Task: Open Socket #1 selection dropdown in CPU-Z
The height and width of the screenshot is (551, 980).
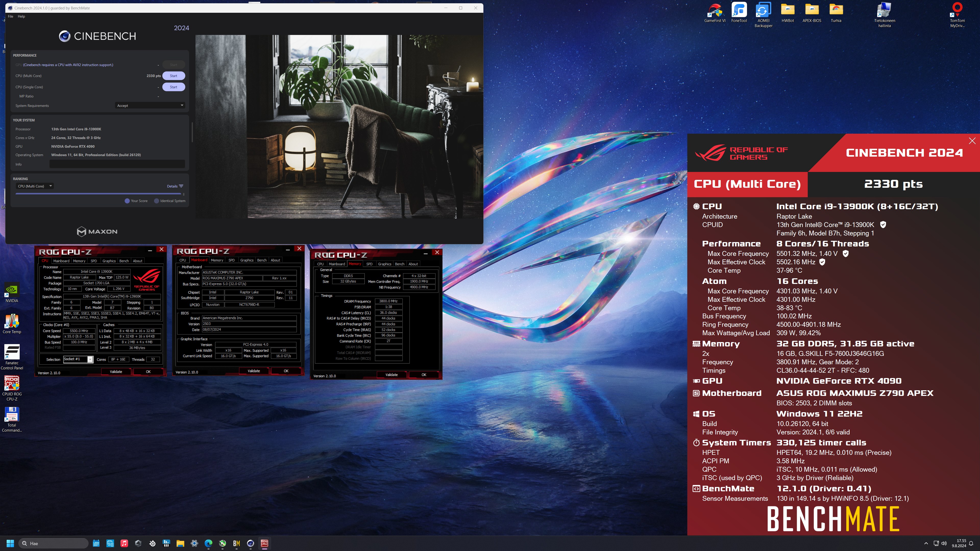Action: (78, 359)
